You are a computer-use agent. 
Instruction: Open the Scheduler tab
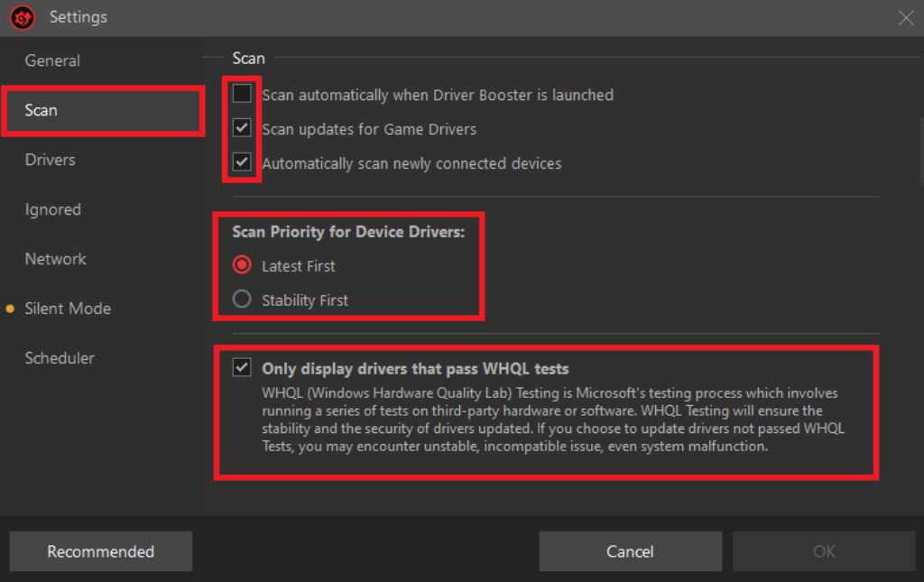[59, 358]
